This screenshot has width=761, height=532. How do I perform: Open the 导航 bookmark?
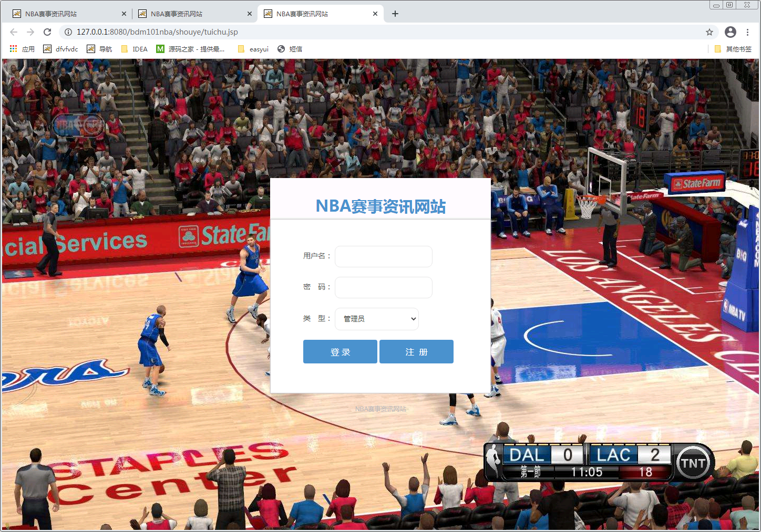click(99, 49)
